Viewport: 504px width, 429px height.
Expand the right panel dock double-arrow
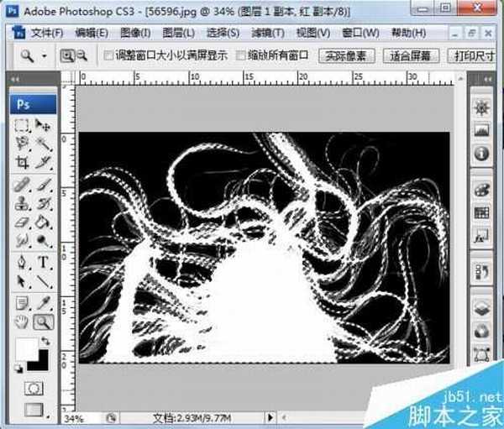click(x=487, y=79)
